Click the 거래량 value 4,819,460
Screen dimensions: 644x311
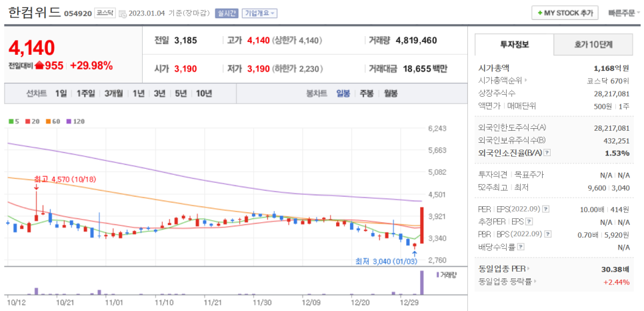click(417, 40)
